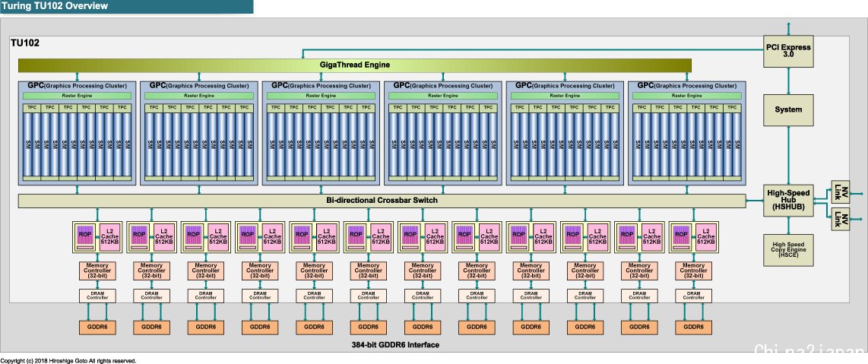Click the leftmost ROP unit
Screen dimensions: 868x364
84,236
